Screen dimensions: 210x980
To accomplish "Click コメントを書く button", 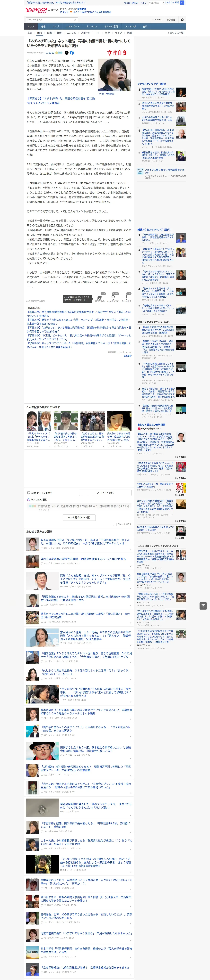I will [x=105, y=493].
